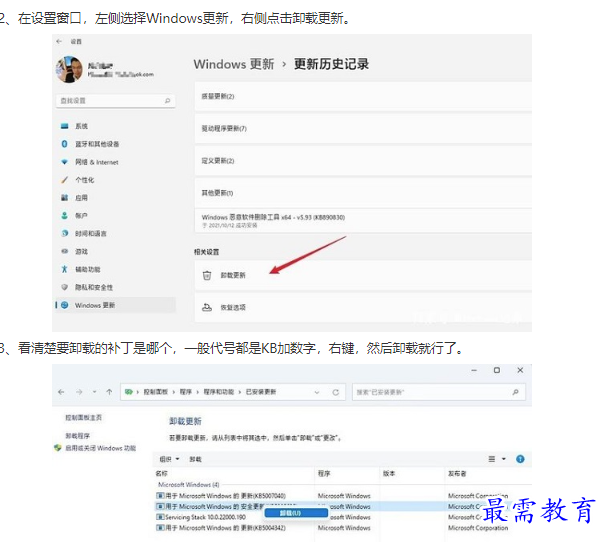Expand the 质量更新(2) section
Viewport: 604px width, 542px height.
coord(363,96)
